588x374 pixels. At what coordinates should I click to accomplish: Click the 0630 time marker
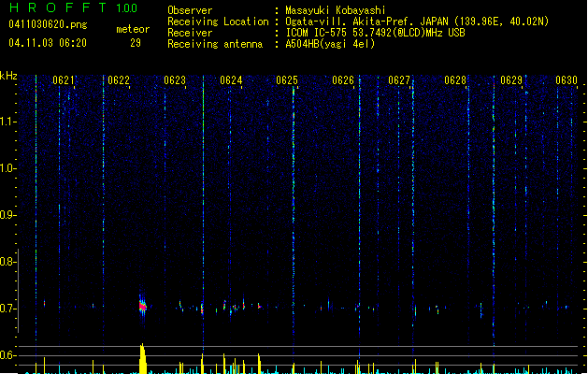coord(566,80)
